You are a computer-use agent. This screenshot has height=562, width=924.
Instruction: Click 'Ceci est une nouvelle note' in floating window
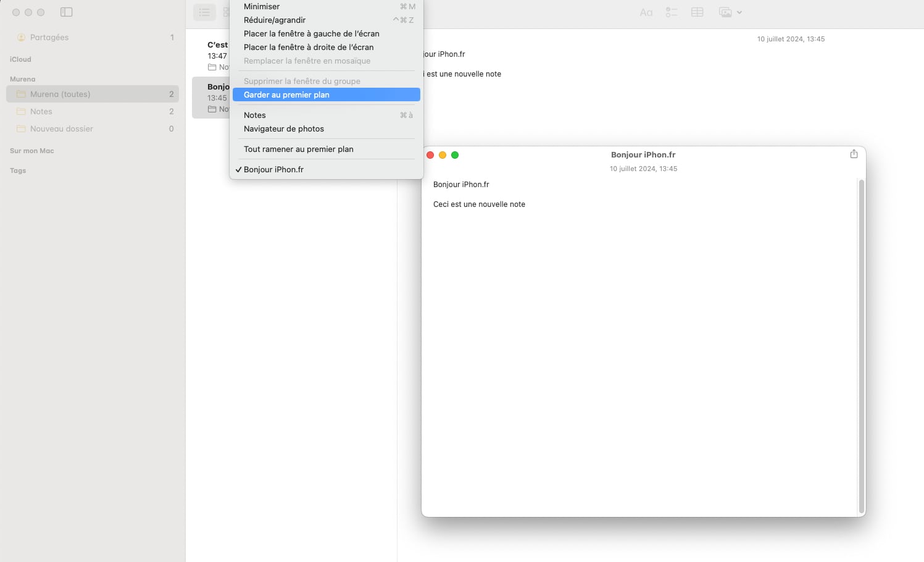click(x=479, y=204)
